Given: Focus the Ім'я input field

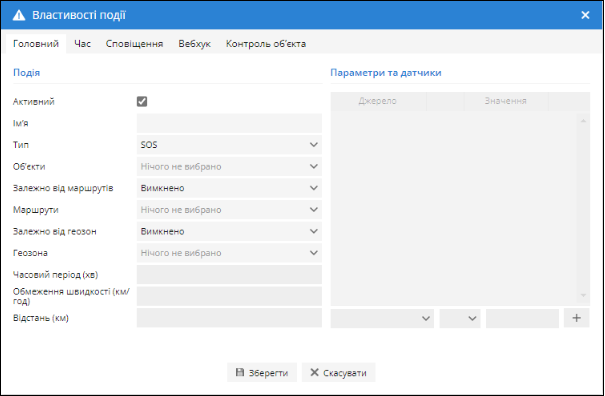Looking at the screenshot, I should [229, 123].
